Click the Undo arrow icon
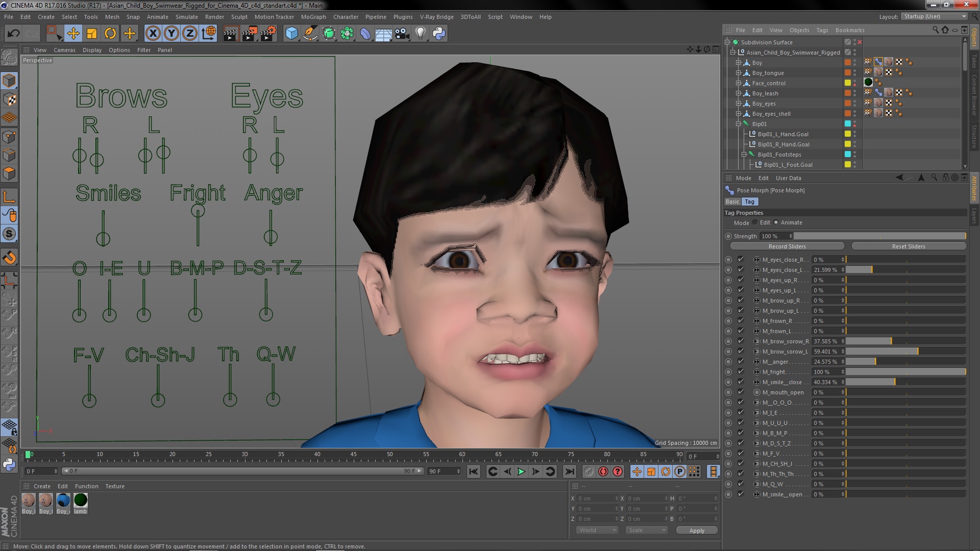 (13, 34)
